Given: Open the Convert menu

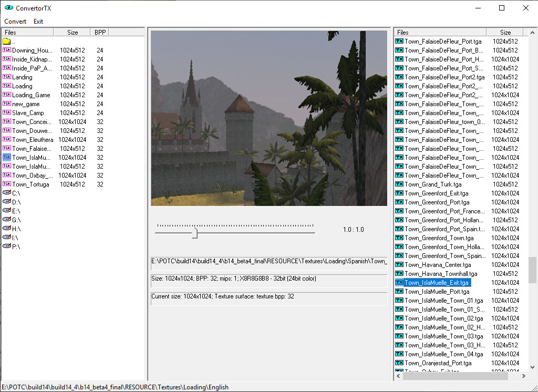Looking at the screenshot, I should point(15,22).
